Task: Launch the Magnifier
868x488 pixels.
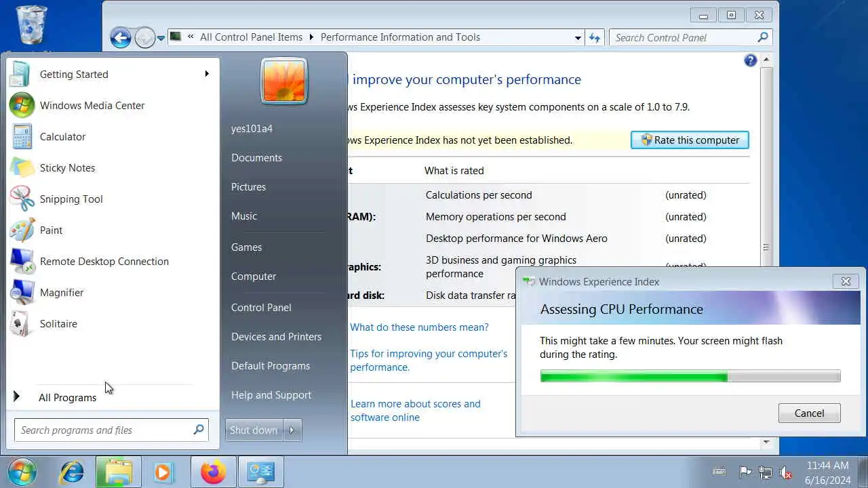Action: click(x=112, y=292)
